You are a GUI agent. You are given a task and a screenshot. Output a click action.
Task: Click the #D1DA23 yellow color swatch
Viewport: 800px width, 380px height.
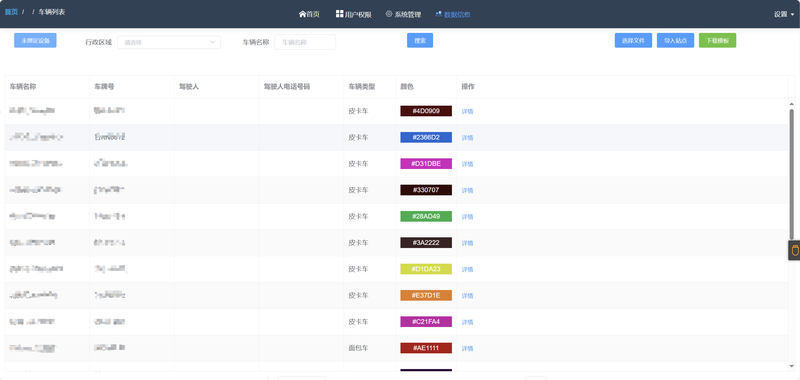click(x=426, y=269)
